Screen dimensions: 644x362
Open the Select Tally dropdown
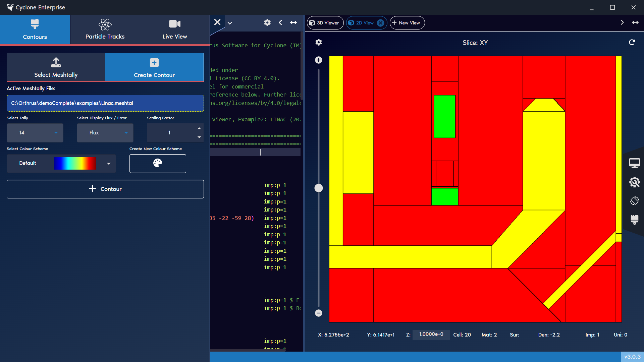click(x=35, y=133)
